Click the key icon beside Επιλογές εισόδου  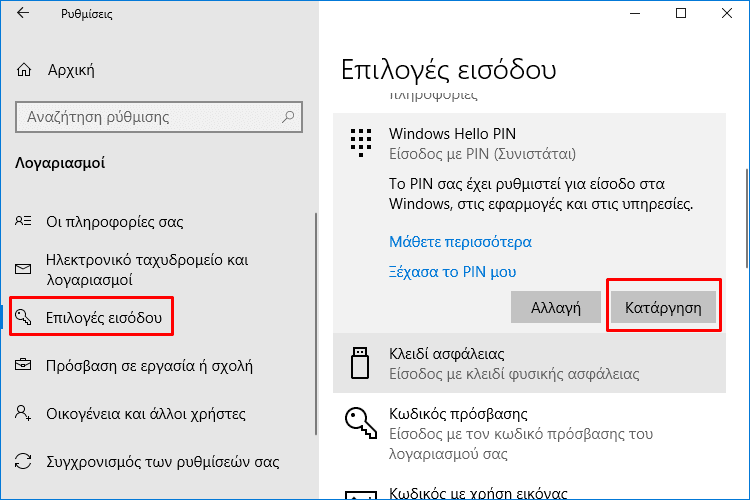coord(23,317)
